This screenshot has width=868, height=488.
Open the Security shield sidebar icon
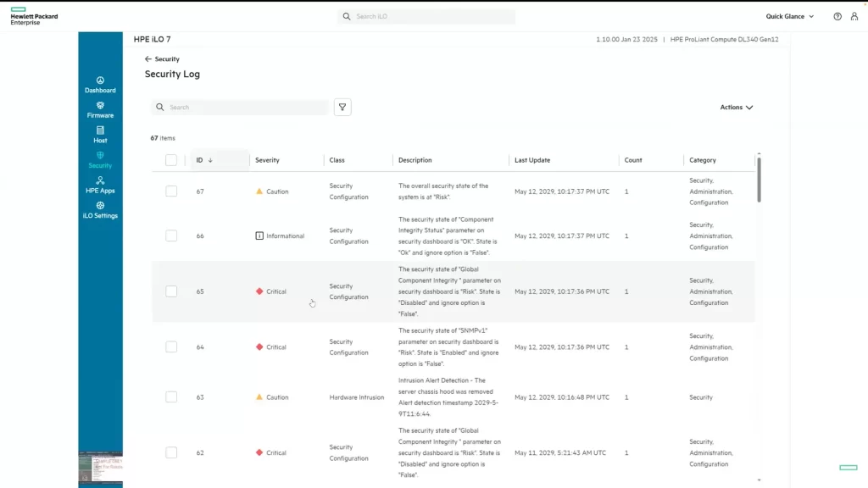click(x=100, y=156)
